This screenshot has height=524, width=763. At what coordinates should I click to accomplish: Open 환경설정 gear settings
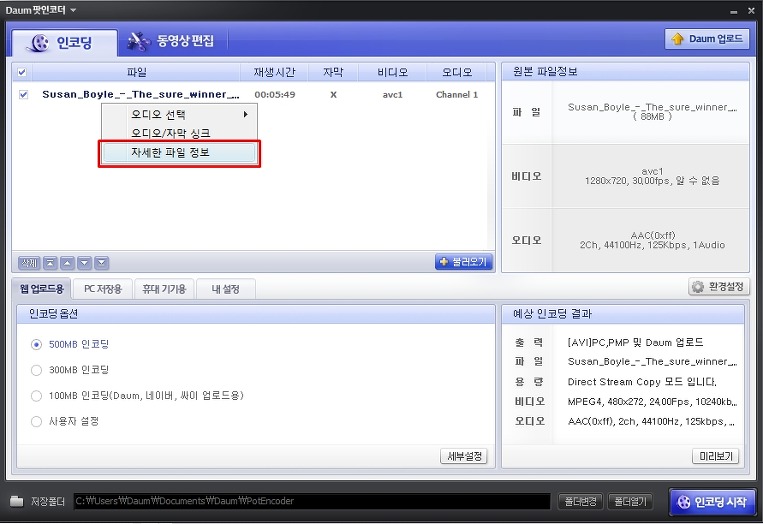(x=718, y=287)
